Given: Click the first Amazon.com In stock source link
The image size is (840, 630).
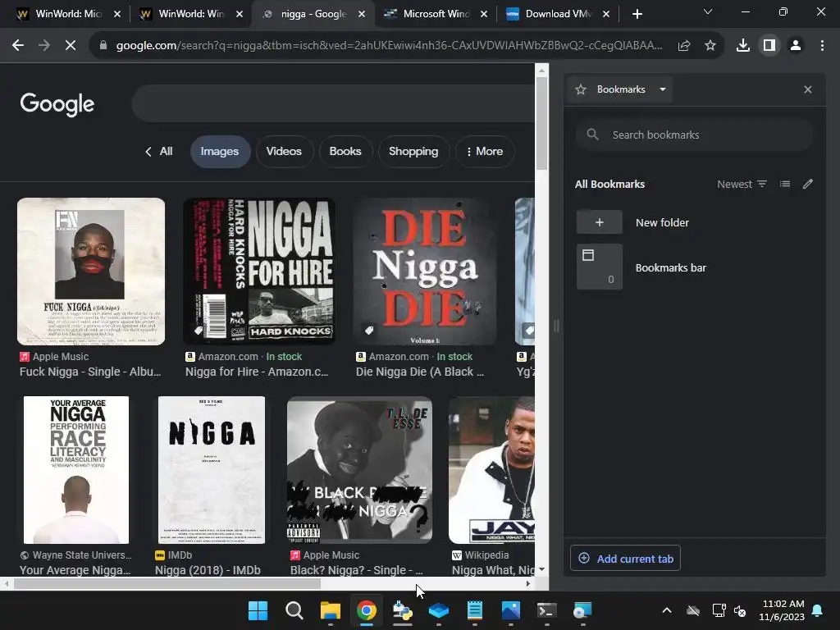Looking at the screenshot, I should click(244, 356).
